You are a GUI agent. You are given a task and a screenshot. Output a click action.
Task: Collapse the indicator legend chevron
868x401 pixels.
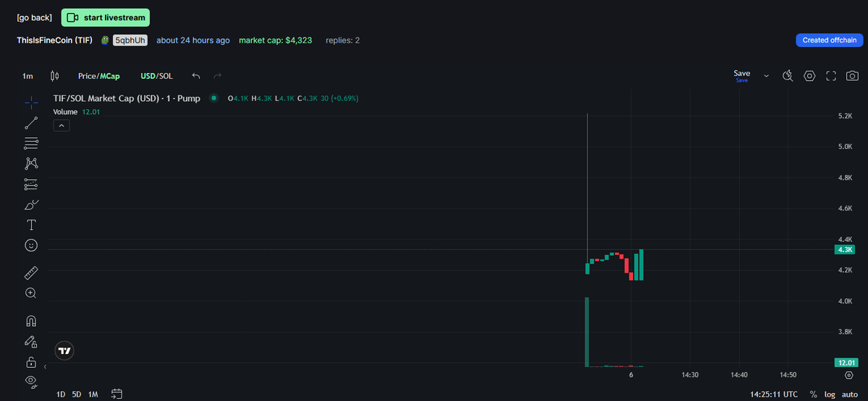tap(61, 126)
